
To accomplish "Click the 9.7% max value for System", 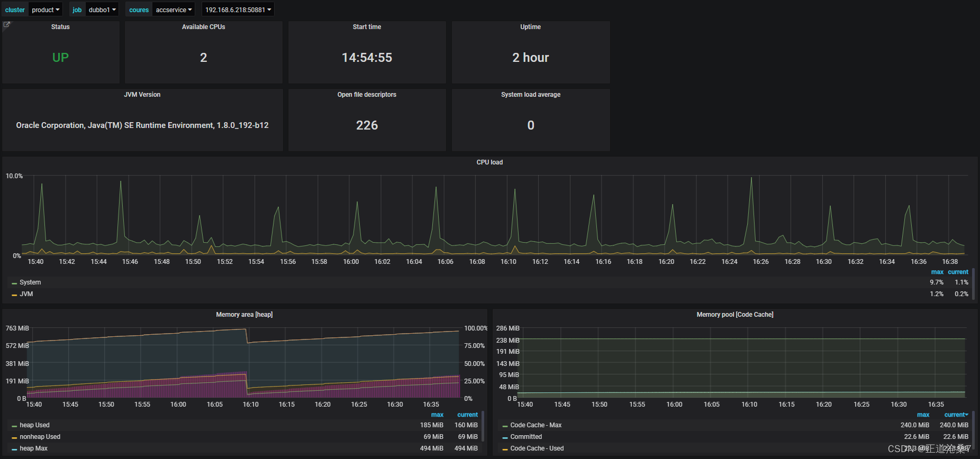I will coord(937,282).
